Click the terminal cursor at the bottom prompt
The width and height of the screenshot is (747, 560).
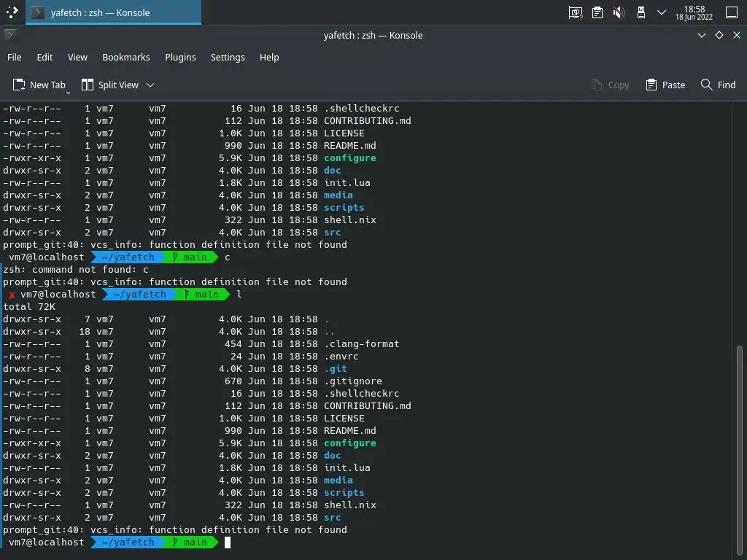228,542
